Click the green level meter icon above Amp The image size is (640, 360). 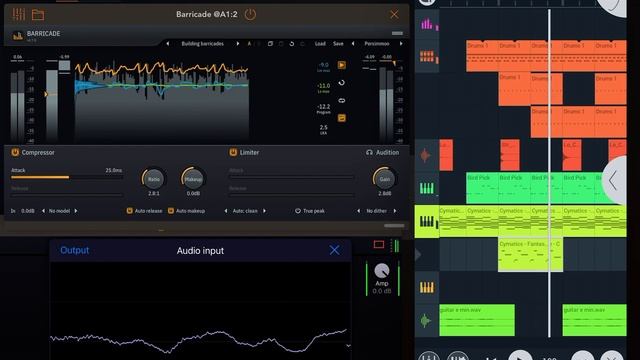pyautogui.click(x=395, y=246)
